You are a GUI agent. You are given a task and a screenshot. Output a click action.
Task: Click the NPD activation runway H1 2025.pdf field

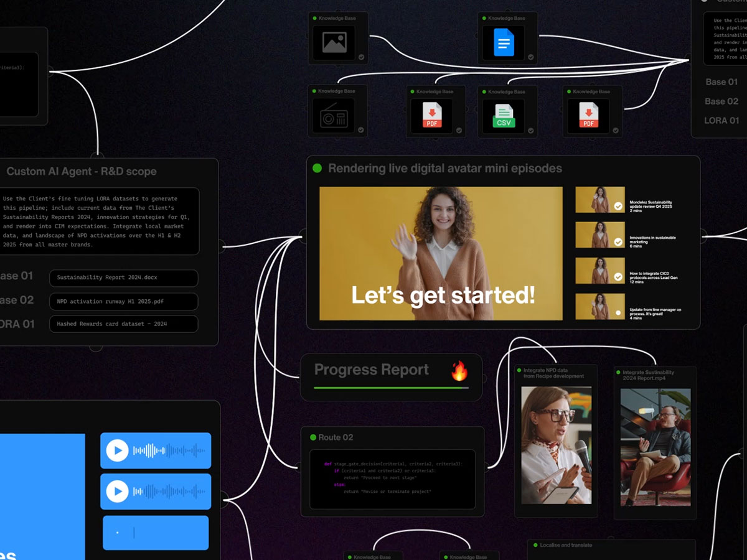click(x=123, y=301)
